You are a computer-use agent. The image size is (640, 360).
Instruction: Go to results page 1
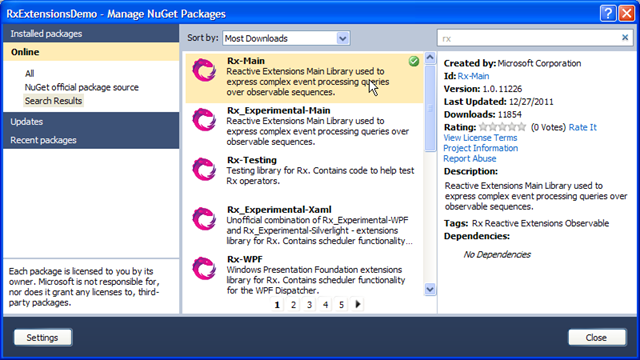pyautogui.click(x=277, y=304)
